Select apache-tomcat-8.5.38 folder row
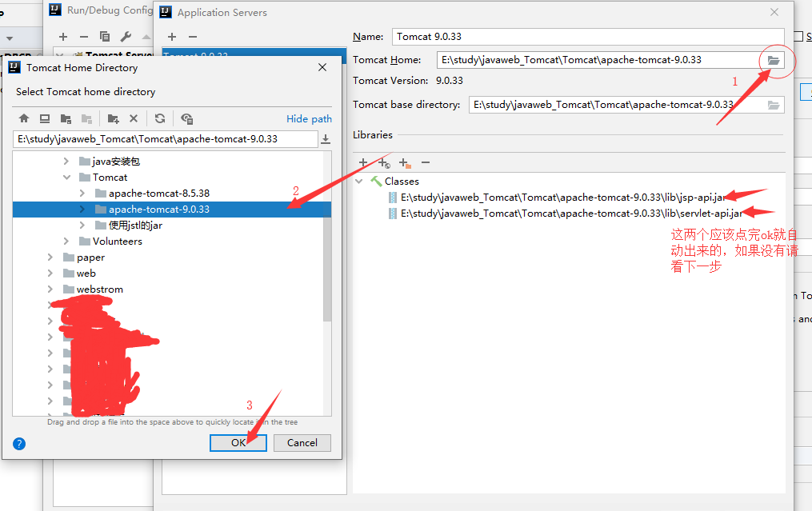 (168, 194)
